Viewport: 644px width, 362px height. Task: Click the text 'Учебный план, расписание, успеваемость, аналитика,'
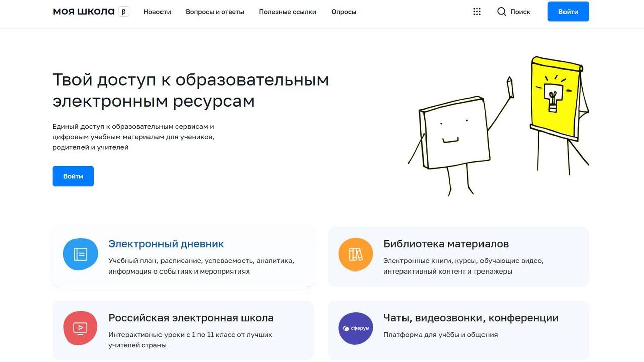pos(201,261)
